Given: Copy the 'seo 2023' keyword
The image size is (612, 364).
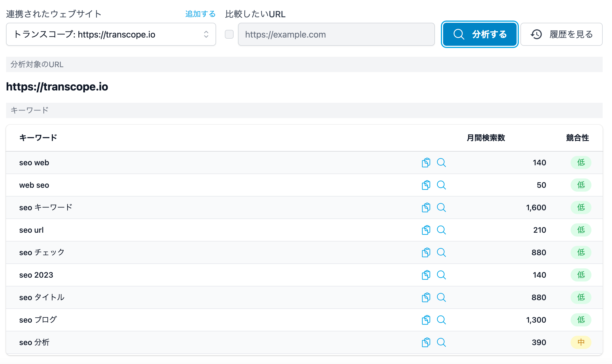Looking at the screenshot, I should [x=426, y=275].
